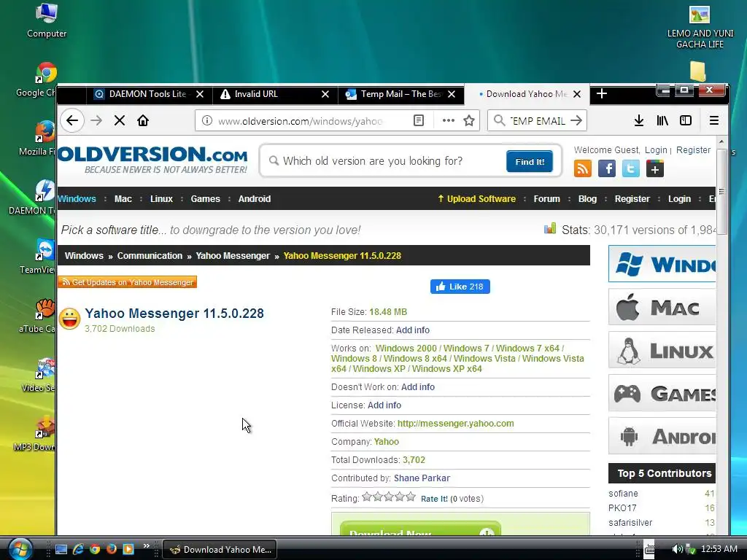Viewport: 747px width, 560px height.
Task: Click the forward navigation arrow
Action: tap(96, 120)
